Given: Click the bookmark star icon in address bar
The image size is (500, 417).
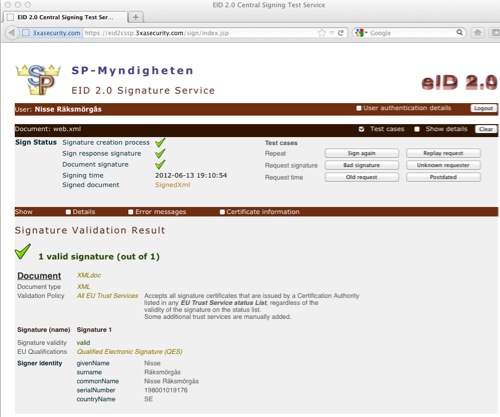Looking at the screenshot, I should coord(322,33).
